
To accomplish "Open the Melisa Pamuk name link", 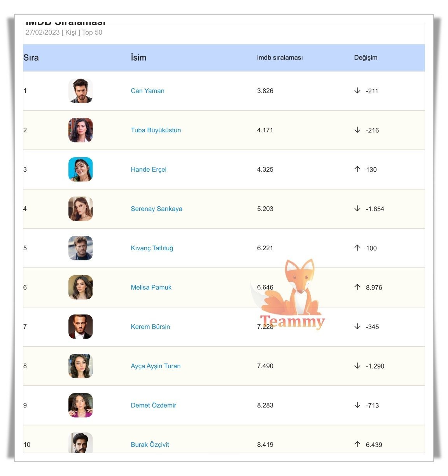I will point(151,287).
